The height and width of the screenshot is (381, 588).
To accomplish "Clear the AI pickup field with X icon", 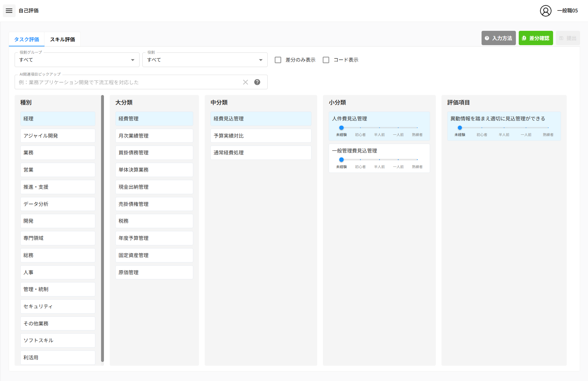I will point(245,82).
